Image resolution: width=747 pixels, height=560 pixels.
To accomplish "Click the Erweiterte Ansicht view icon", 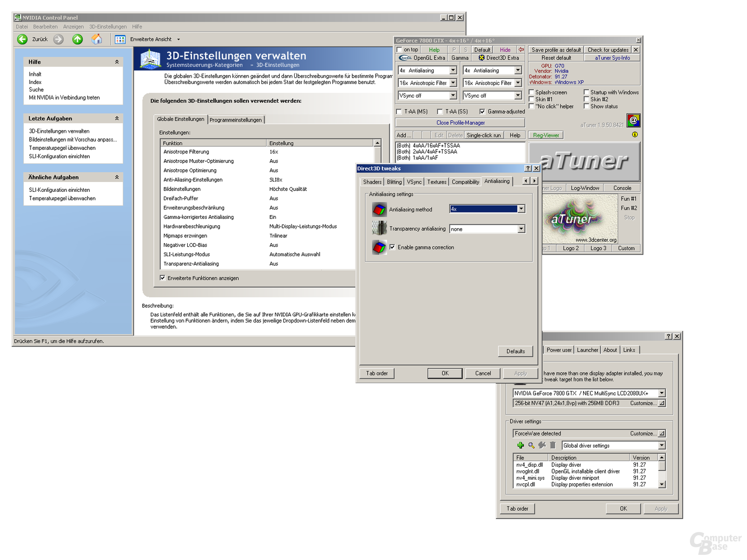I will (x=120, y=39).
